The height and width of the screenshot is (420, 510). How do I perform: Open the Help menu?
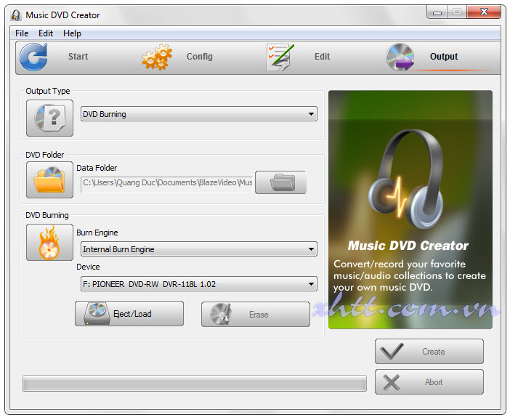(72, 33)
